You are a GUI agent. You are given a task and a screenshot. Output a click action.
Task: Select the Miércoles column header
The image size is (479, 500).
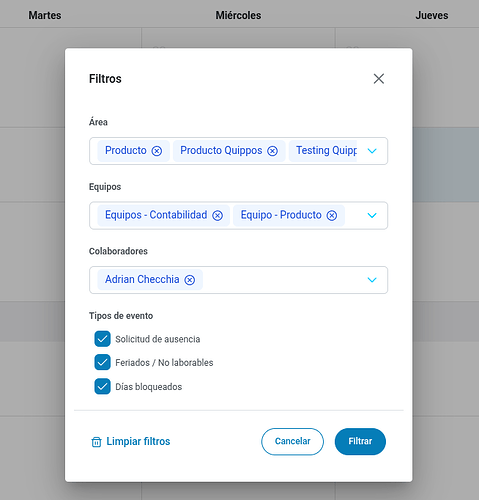pos(238,15)
